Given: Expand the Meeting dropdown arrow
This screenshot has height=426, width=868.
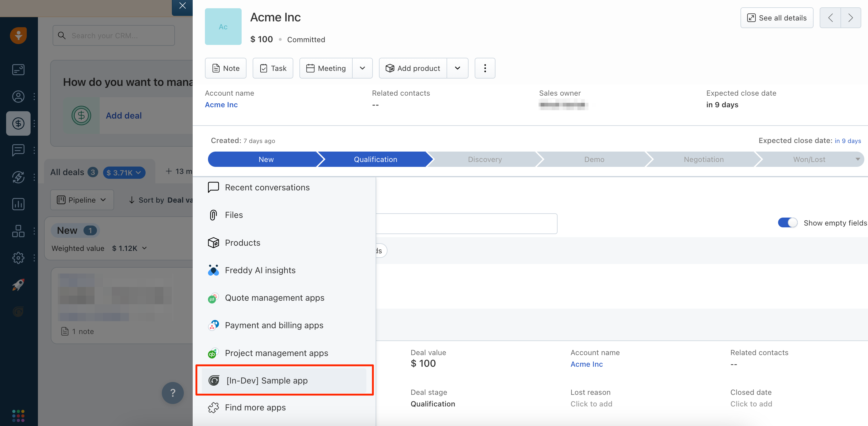Looking at the screenshot, I should tap(362, 68).
